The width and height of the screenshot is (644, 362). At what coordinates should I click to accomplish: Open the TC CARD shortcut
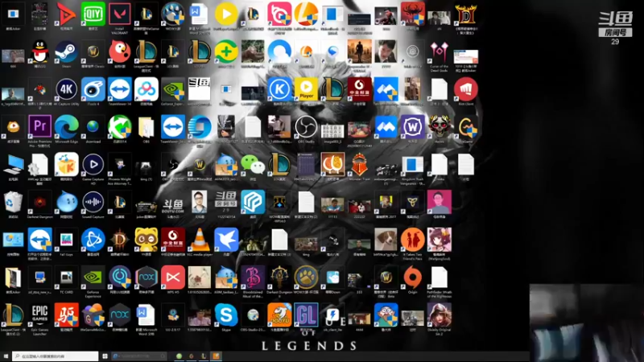point(67,278)
